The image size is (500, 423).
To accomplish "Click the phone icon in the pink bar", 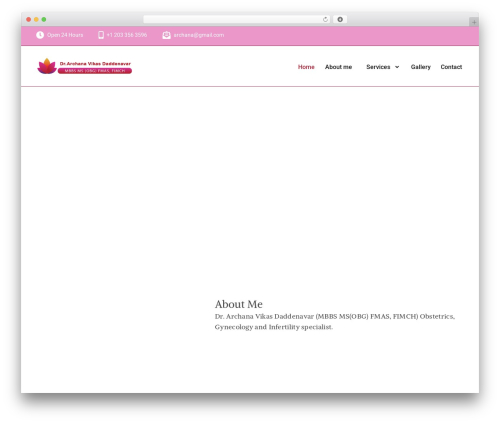I will coord(101,35).
